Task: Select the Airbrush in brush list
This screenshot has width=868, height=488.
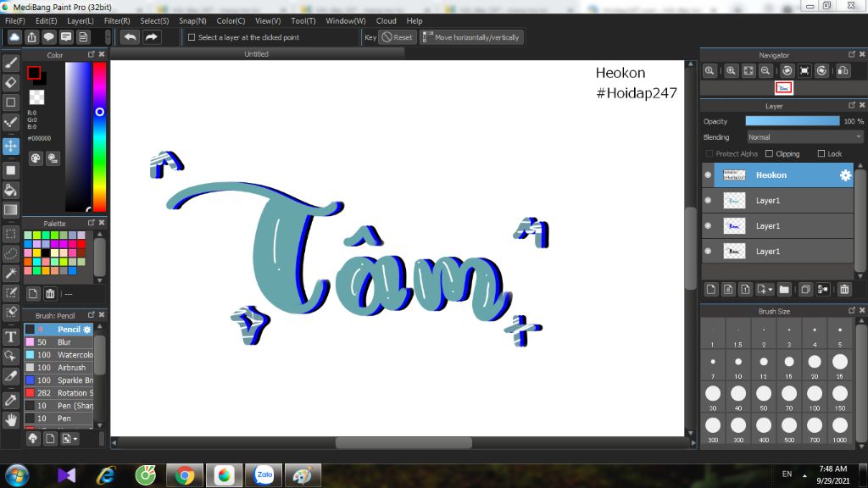Action: tap(58, 368)
